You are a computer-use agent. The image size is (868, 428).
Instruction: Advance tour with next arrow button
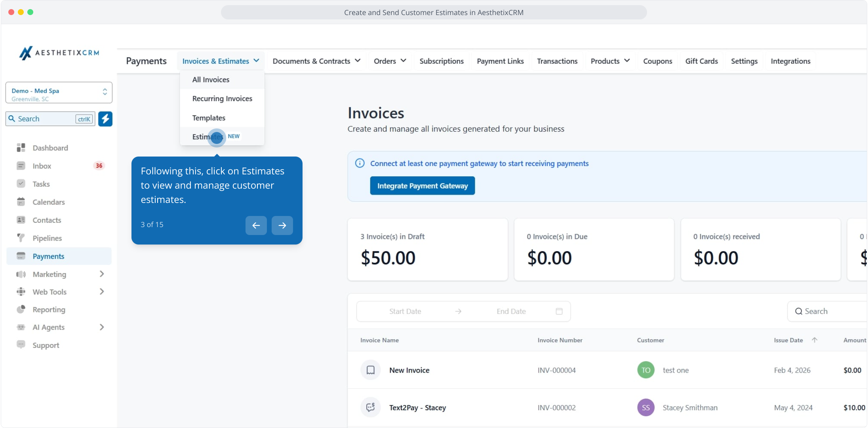click(282, 225)
